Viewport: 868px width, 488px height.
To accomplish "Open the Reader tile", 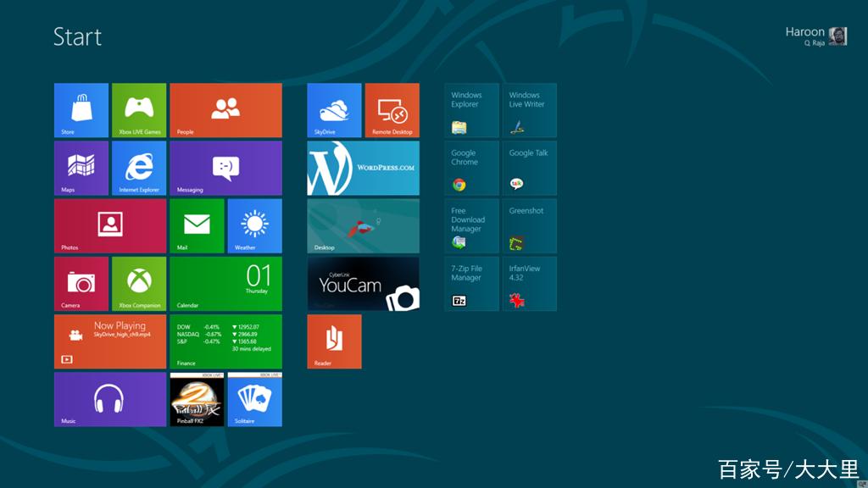I will tap(334, 341).
